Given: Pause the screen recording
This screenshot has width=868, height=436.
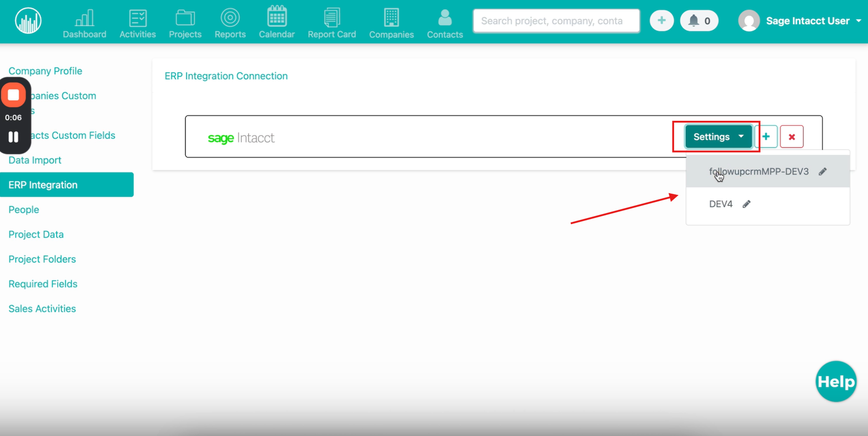Looking at the screenshot, I should click(14, 137).
